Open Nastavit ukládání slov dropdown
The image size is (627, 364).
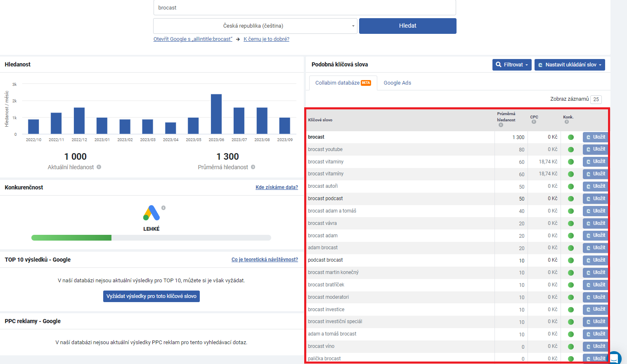click(570, 65)
